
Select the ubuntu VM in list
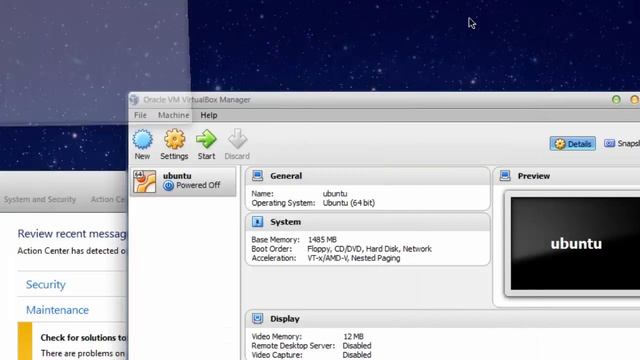(x=183, y=181)
